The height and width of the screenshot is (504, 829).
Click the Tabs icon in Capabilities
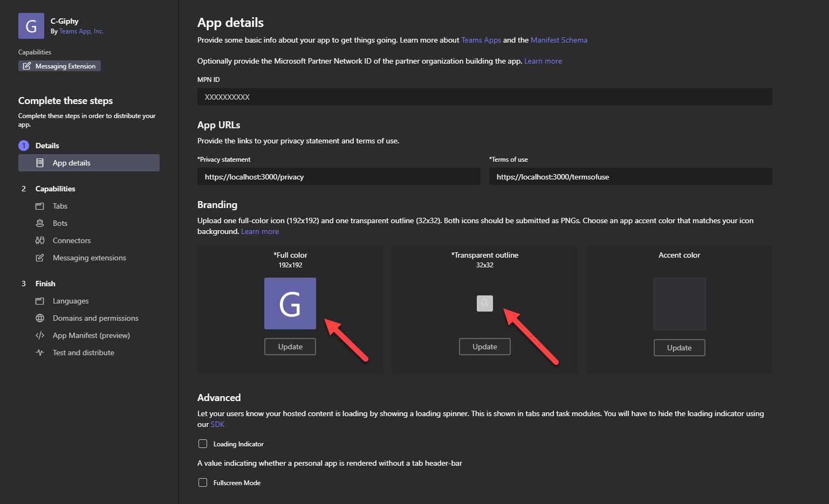pos(40,206)
